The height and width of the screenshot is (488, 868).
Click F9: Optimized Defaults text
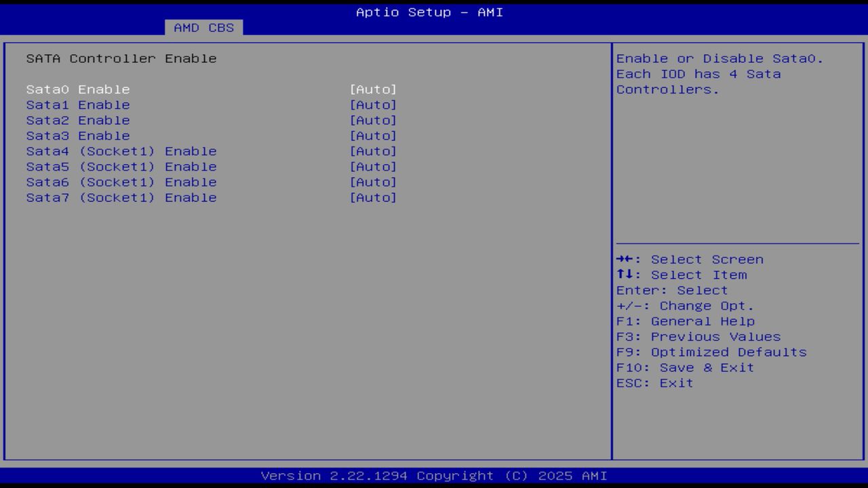[711, 352]
